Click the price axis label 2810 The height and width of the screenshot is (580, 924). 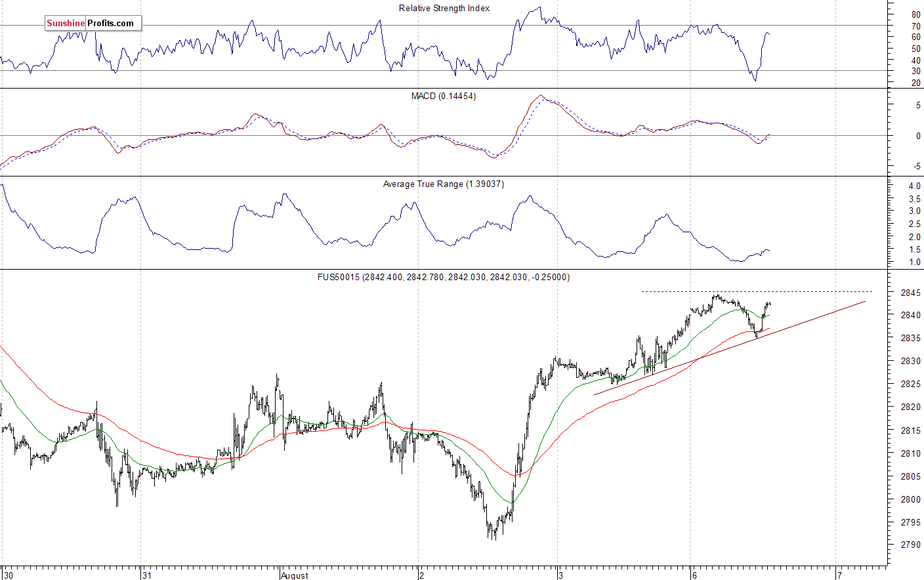click(910, 454)
